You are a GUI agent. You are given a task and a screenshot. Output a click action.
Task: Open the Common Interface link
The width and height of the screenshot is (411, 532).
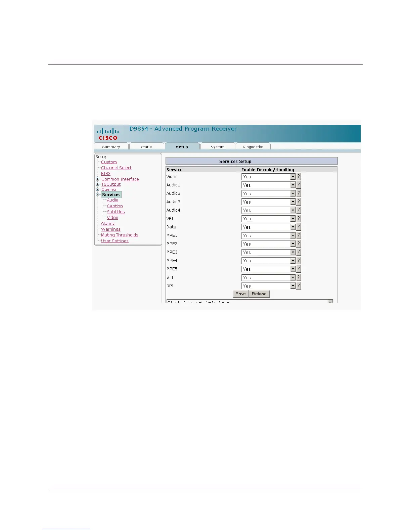click(120, 179)
